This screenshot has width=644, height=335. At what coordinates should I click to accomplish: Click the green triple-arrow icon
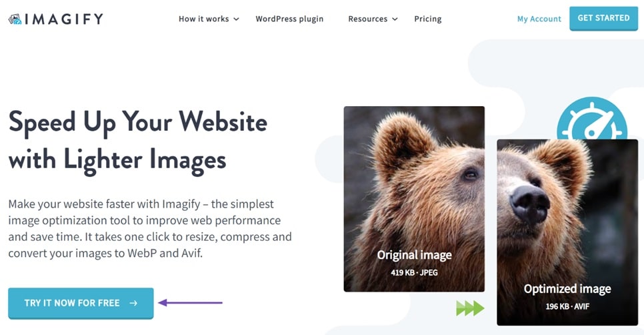click(470, 308)
